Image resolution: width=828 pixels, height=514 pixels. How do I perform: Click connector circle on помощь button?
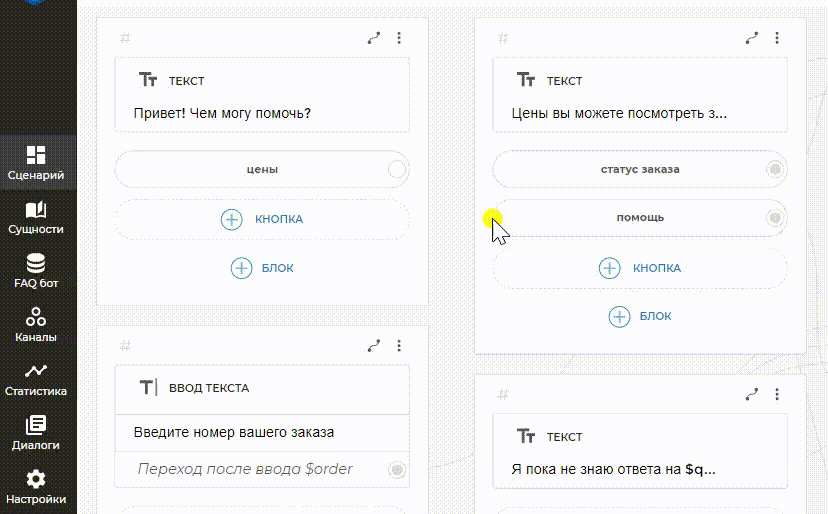coord(774,217)
